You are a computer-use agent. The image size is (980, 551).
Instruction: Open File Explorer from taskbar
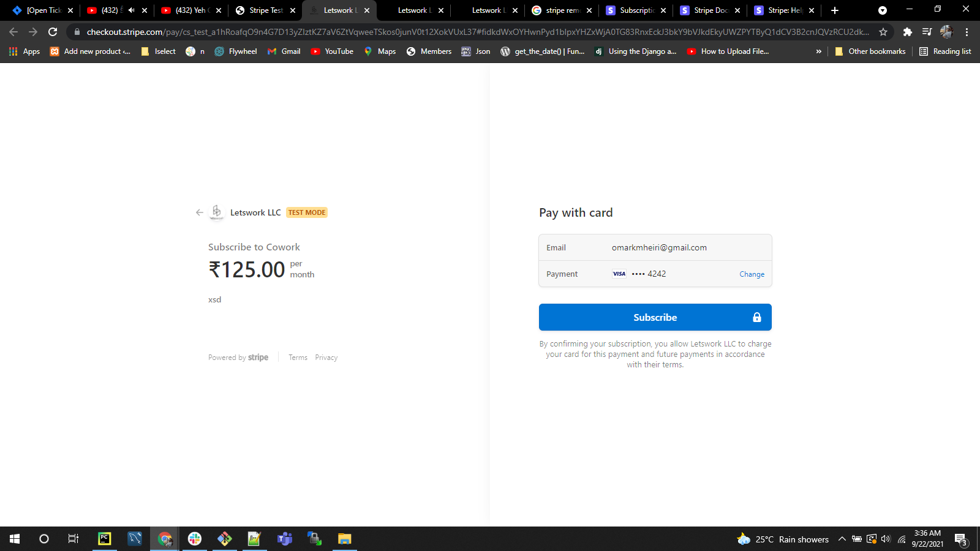(345, 539)
